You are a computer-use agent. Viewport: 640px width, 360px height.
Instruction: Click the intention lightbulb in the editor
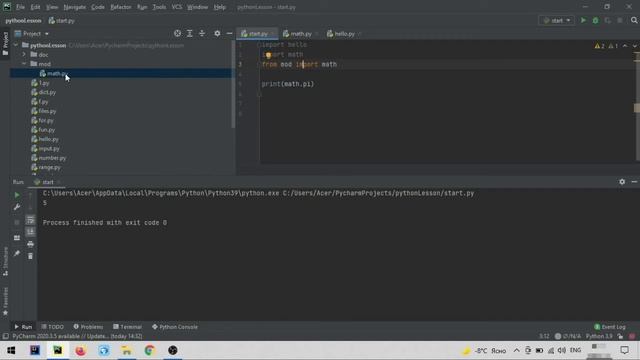pyautogui.click(x=268, y=55)
